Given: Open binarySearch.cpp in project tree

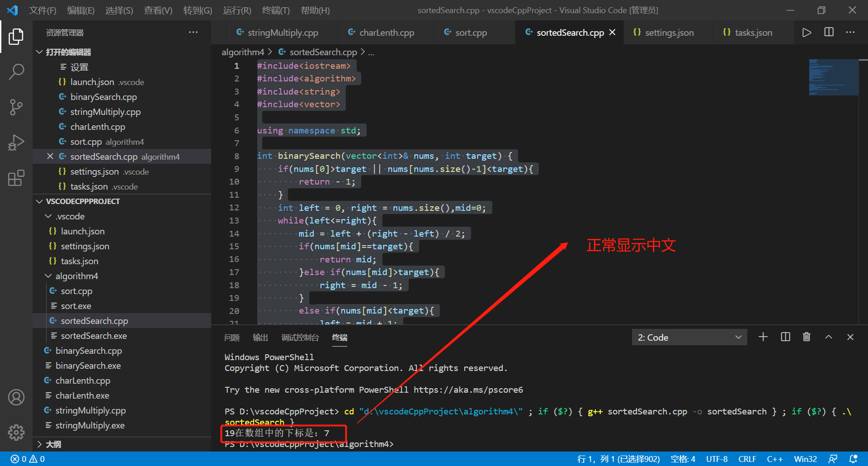Looking at the screenshot, I should [122, 351].
